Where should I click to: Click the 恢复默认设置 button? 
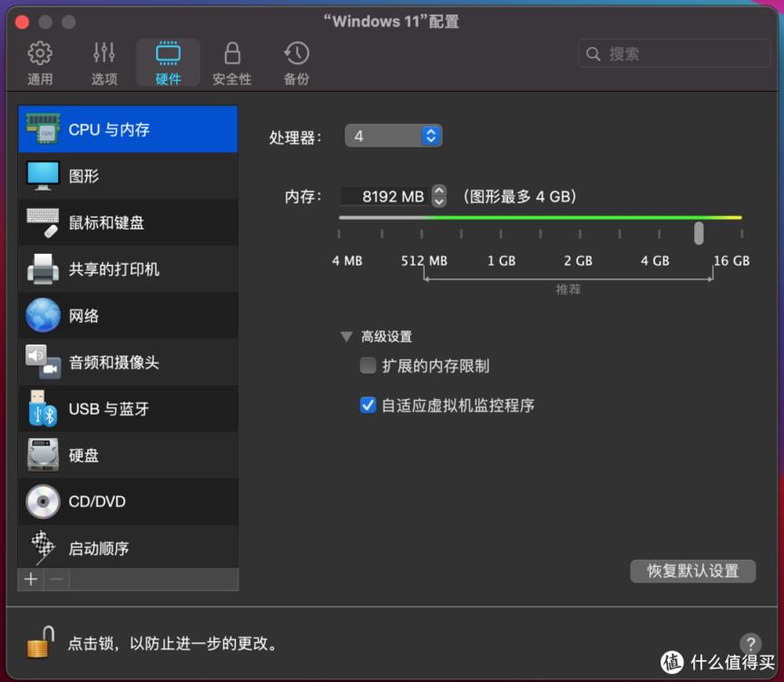tap(692, 570)
